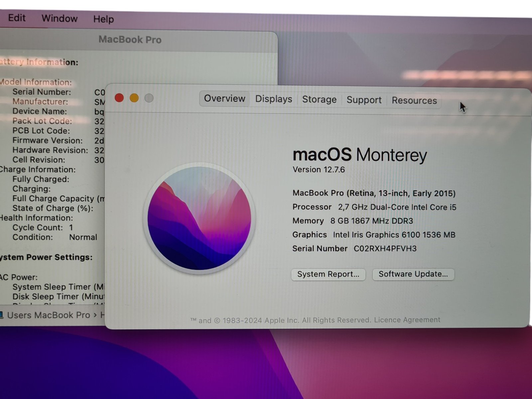The image size is (532, 399).
Task: Click the MacBook Pro window title
Action: click(x=130, y=40)
